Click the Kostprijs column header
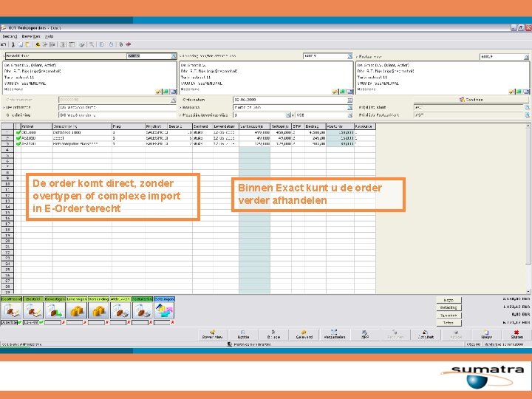The image size is (532, 399). click(340, 126)
